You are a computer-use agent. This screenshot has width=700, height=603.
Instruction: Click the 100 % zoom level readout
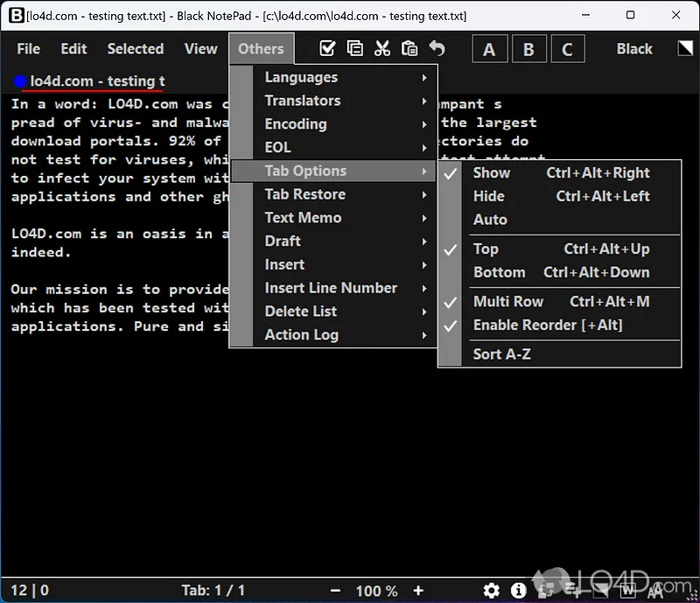pyautogui.click(x=377, y=592)
